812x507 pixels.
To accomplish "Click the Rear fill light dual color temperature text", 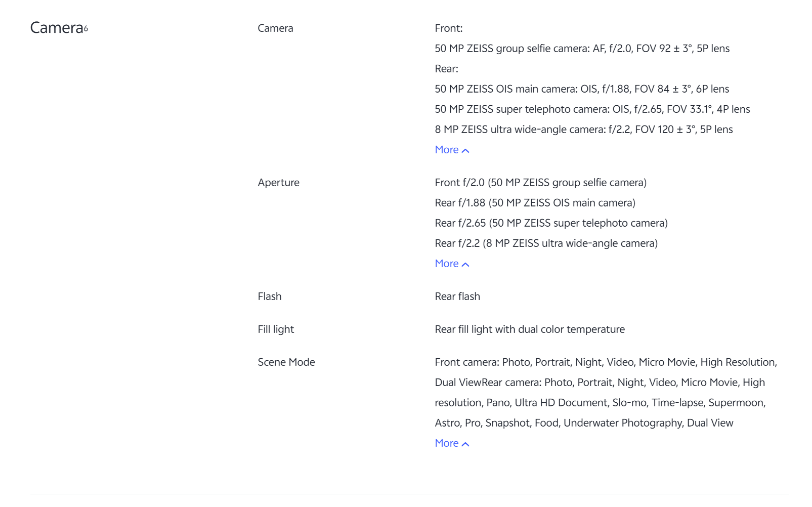I will (530, 329).
